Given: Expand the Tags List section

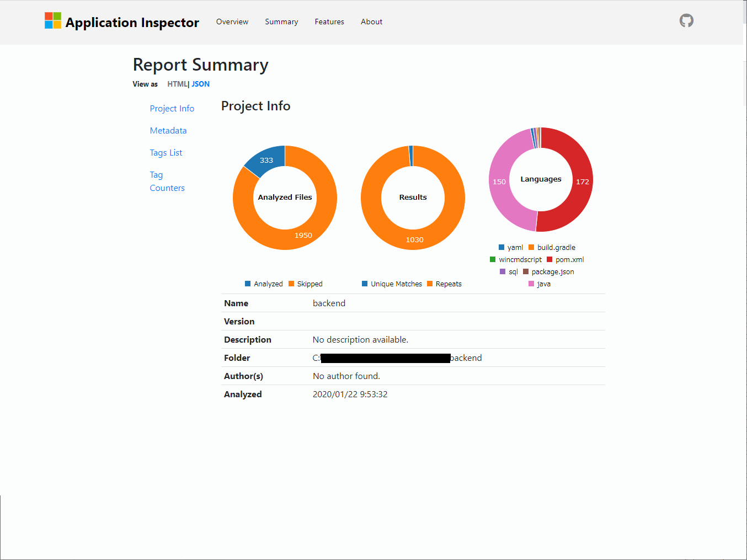Looking at the screenshot, I should coord(166,152).
